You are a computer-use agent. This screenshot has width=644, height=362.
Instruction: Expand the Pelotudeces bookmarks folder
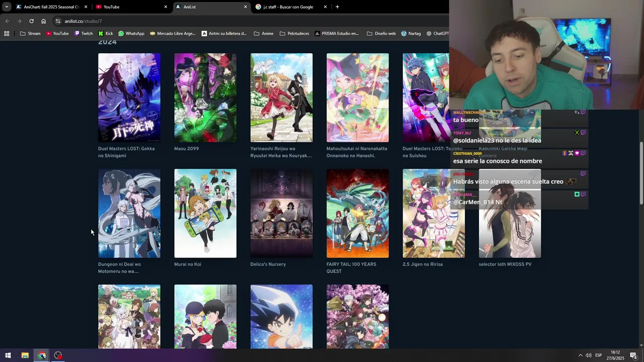point(295,34)
